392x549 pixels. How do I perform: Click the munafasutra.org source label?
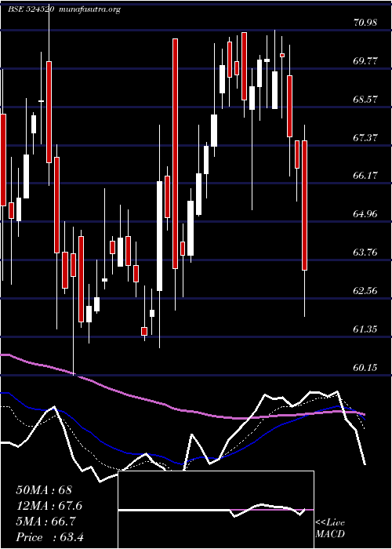coord(90,9)
